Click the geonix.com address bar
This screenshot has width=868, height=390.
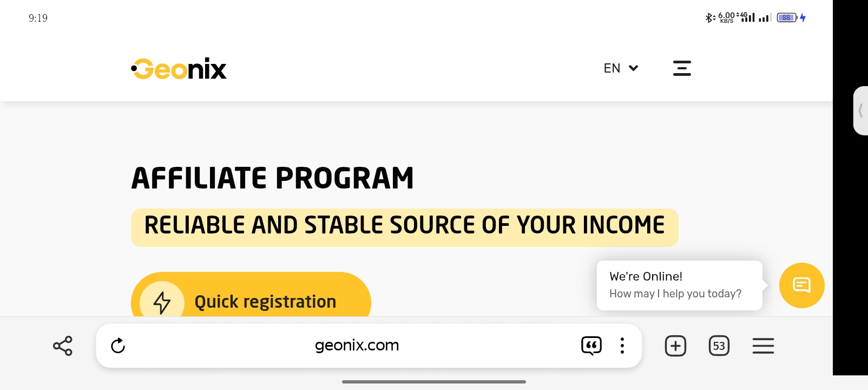357,346
